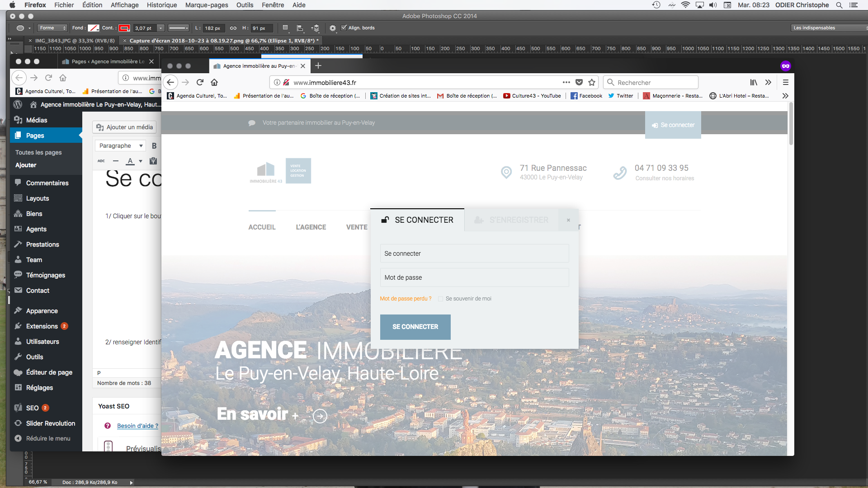Click 'Mot de passe perdu ?' link
The image size is (868, 488).
coord(406,299)
